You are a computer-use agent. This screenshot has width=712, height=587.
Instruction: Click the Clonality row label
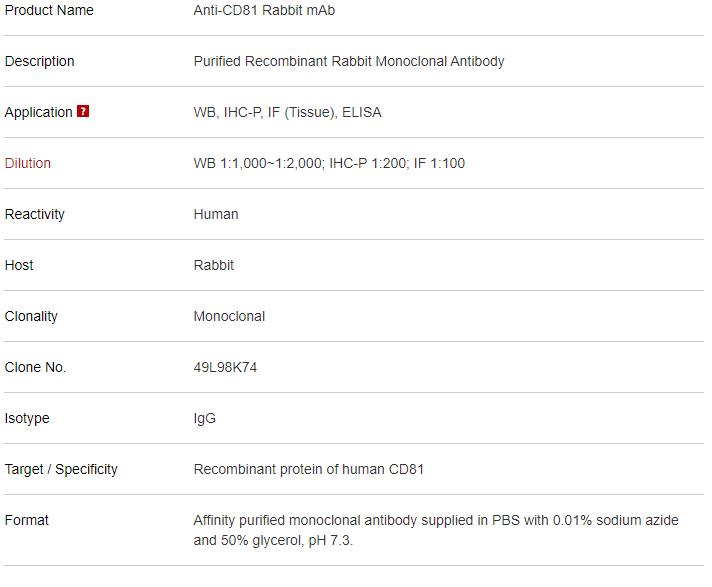(31, 316)
